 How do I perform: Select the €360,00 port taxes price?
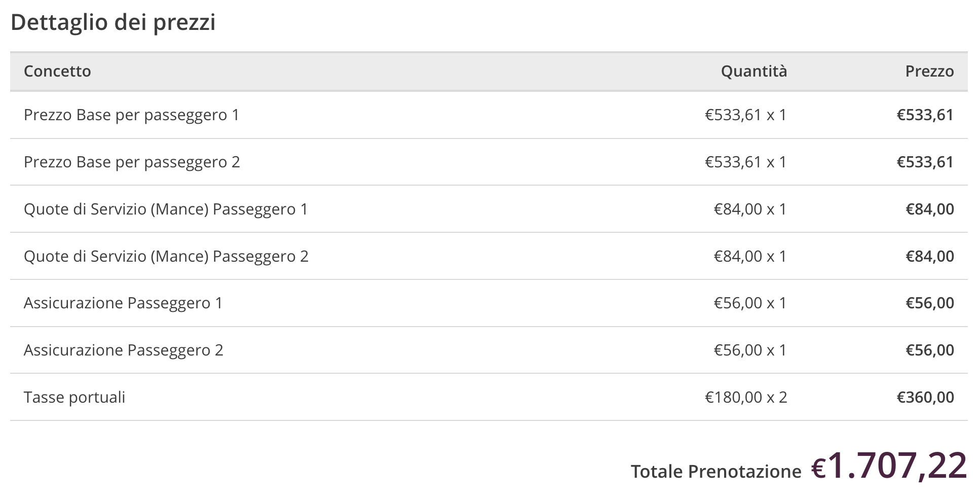pos(925,397)
